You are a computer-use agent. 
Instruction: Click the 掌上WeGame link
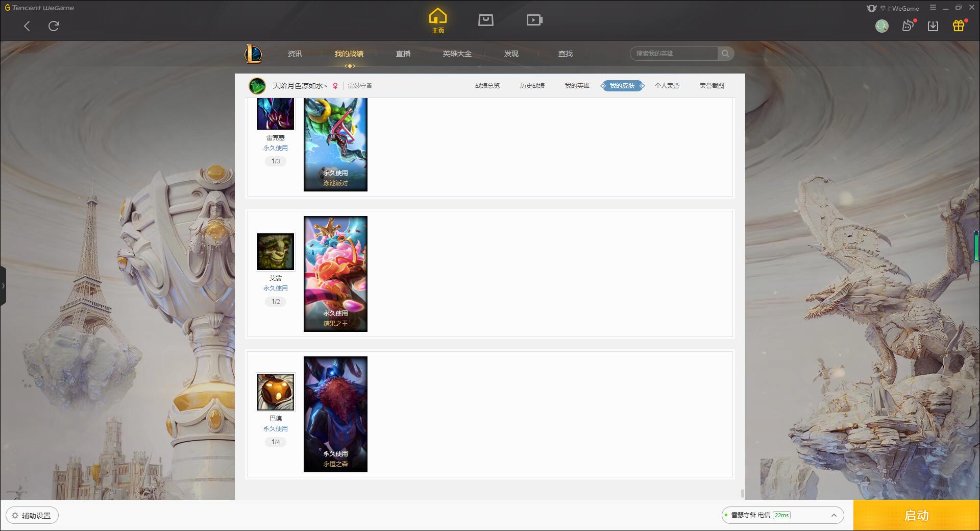(x=893, y=8)
